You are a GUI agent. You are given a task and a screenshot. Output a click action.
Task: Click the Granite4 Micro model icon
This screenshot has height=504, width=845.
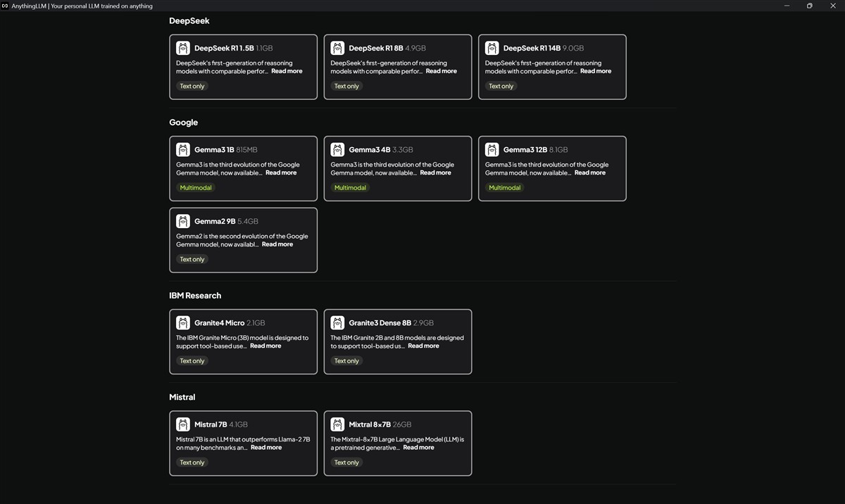(x=183, y=322)
